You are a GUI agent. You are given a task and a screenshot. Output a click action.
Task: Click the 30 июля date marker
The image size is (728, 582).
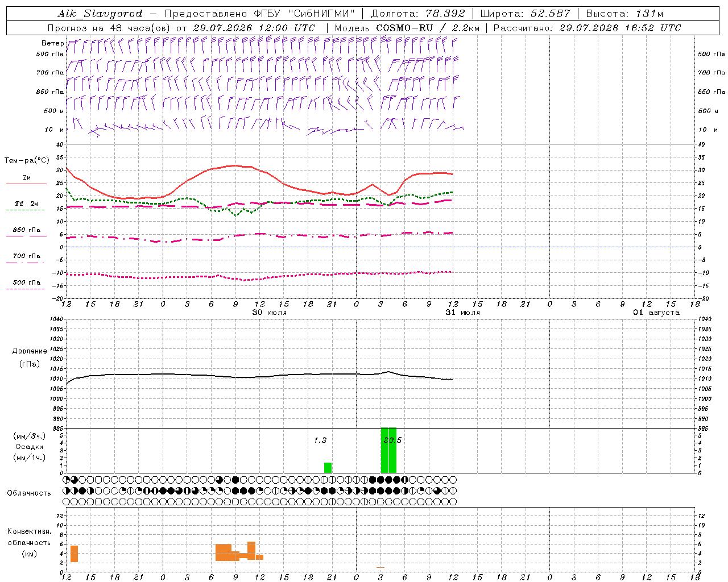(270, 313)
